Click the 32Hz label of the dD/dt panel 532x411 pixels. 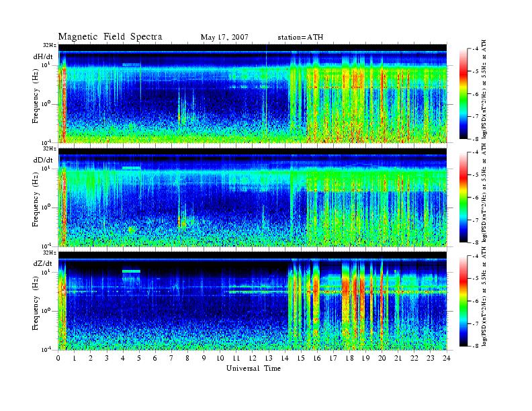click(x=50, y=148)
